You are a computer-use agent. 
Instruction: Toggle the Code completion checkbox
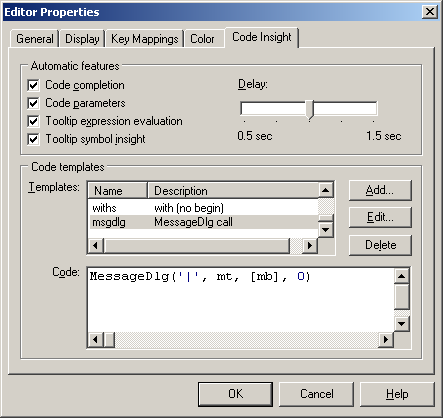click(x=33, y=85)
